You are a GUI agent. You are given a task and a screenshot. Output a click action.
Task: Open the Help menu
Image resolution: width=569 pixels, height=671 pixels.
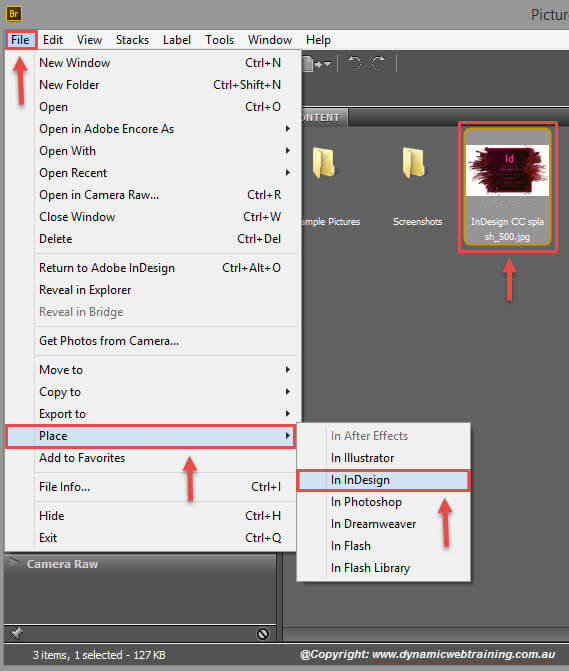(x=318, y=40)
